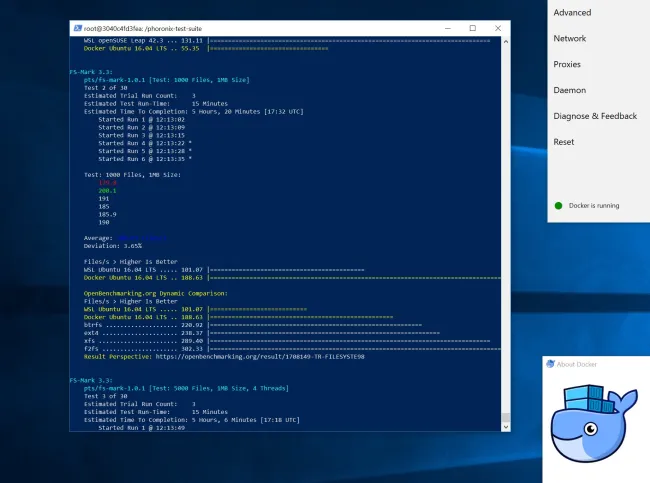Open the Reset section in Docker settings
This screenshot has height=483, width=650.
[x=563, y=142]
